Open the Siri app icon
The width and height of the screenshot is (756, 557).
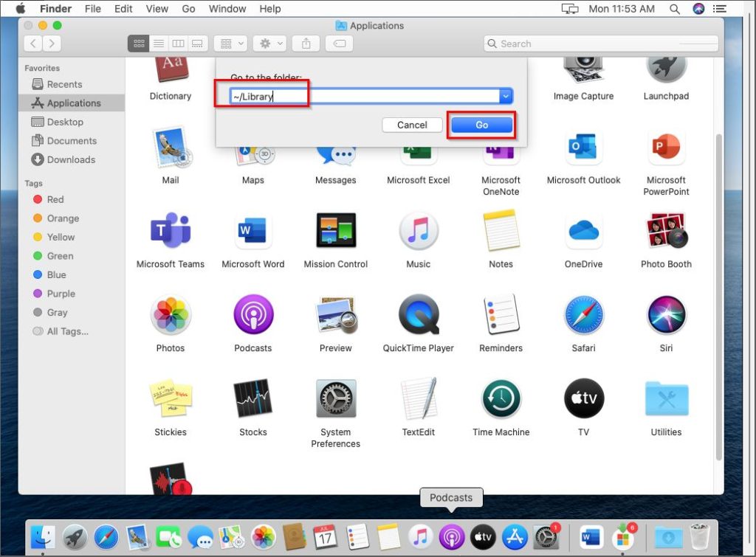[x=667, y=314]
